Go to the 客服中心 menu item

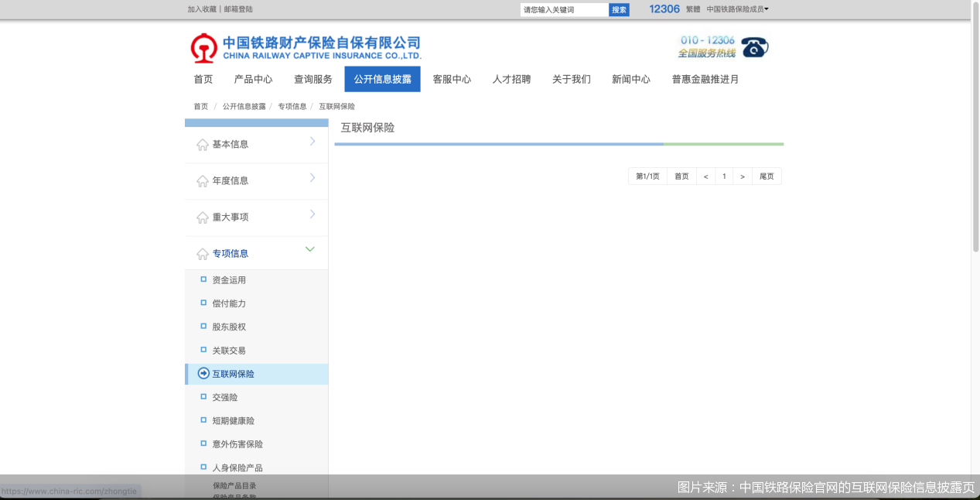(452, 79)
